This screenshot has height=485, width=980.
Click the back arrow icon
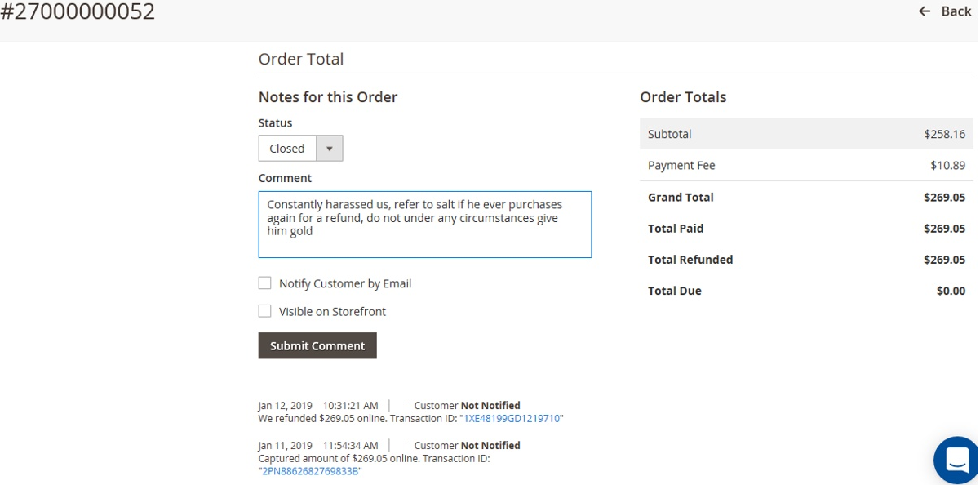[x=925, y=11]
